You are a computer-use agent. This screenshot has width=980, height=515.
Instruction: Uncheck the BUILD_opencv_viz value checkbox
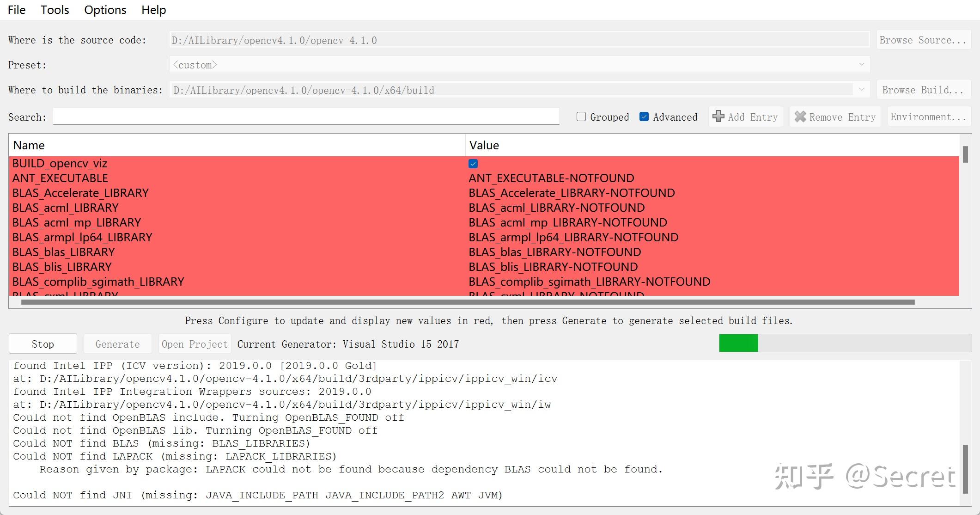[x=473, y=164]
